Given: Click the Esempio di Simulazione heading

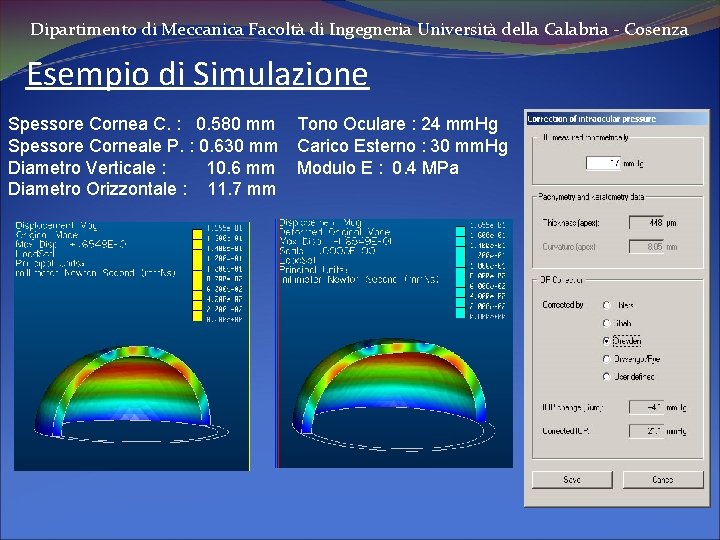Looking at the screenshot, I should click(x=197, y=73).
